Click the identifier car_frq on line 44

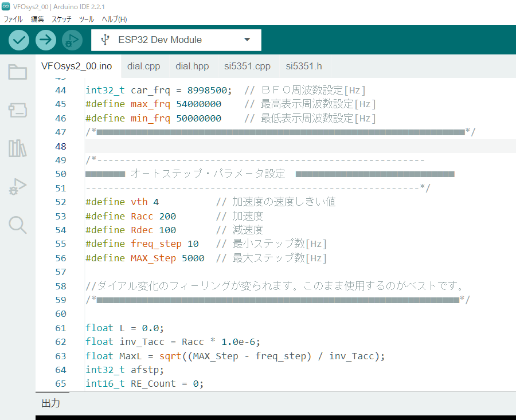pos(150,90)
